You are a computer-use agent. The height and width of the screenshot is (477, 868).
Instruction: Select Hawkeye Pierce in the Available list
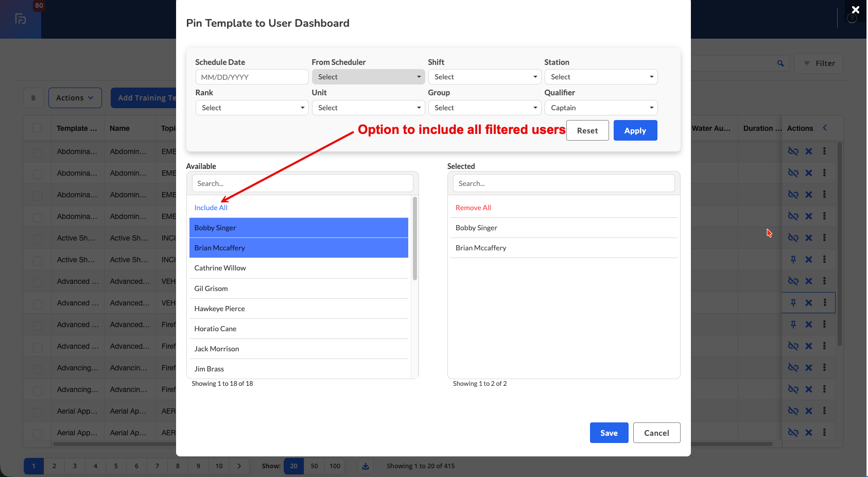click(x=299, y=309)
